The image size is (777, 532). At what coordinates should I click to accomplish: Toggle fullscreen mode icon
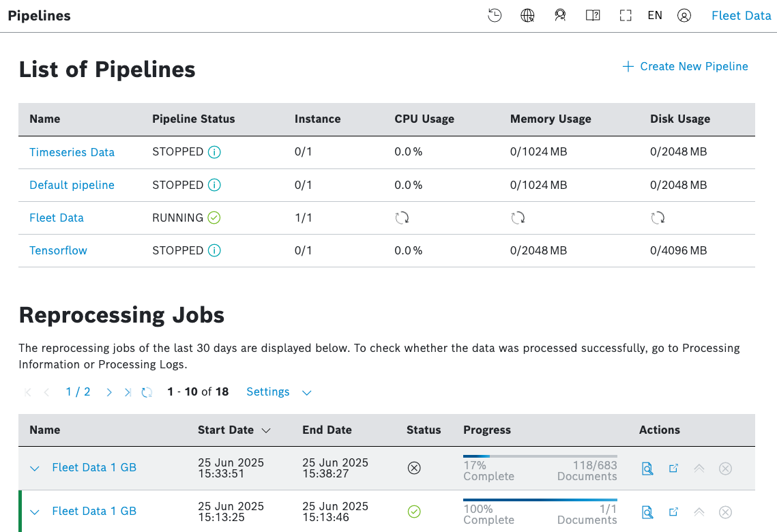coord(625,16)
